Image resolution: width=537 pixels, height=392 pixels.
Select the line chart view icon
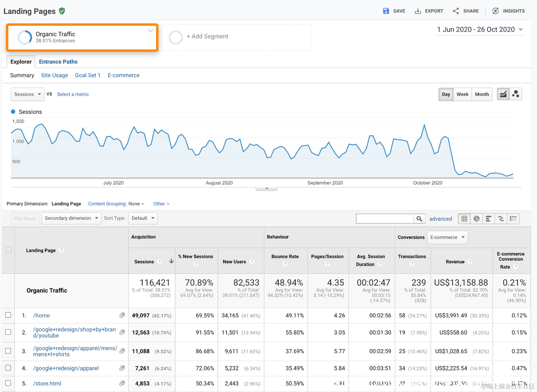tap(503, 94)
